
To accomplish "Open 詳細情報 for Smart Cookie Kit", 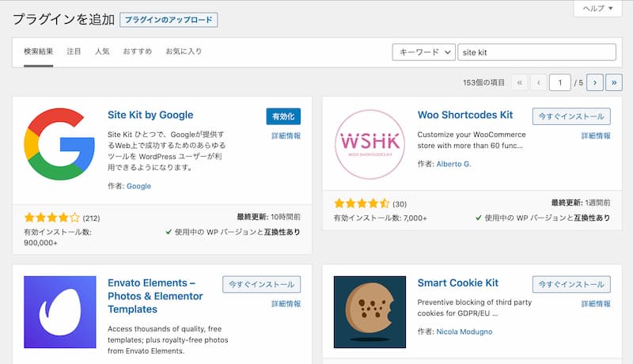I will 596,304.
